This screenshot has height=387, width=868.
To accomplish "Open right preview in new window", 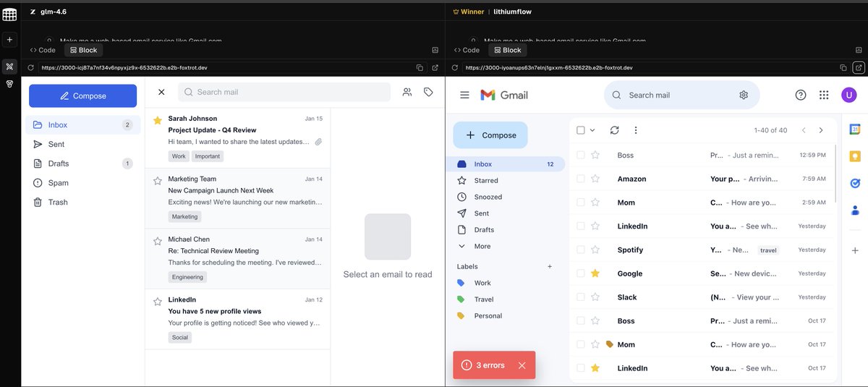I will [859, 67].
